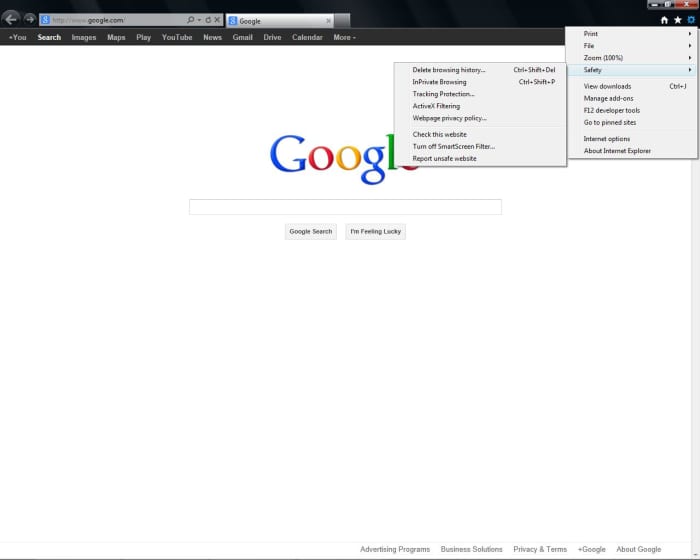700x560 pixels.
Task: Open Webpage privacy policy
Action: click(480, 118)
